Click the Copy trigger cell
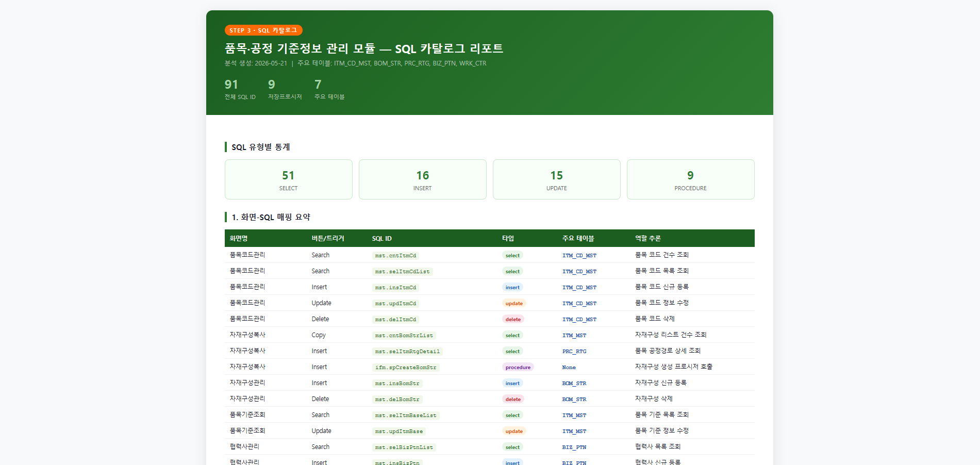Screen dimensions: 980x465 (x=319, y=335)
